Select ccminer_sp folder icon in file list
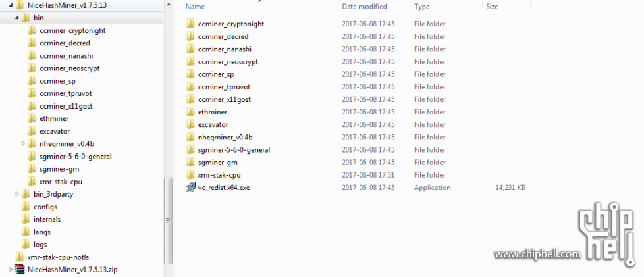The image size is (644, 277). pyautogui.click(x=190, y=74)
